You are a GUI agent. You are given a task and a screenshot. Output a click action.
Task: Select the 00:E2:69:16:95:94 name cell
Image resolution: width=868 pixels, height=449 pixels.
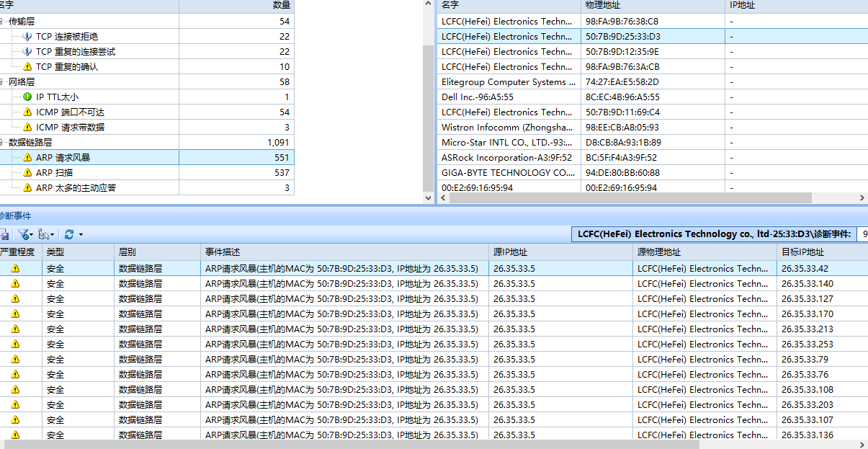click(509, 187)
